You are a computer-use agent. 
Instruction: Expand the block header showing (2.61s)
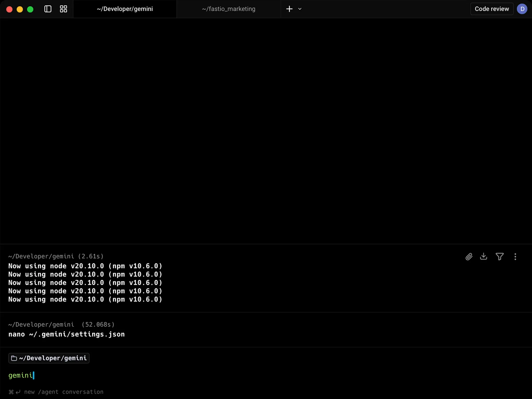(56, 256)
